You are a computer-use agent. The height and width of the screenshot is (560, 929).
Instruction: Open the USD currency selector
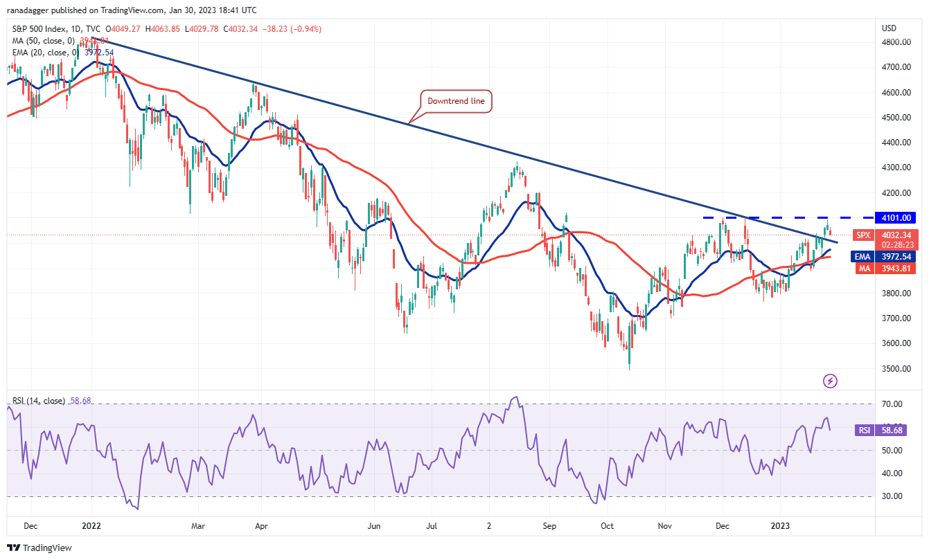click(889, 28)
